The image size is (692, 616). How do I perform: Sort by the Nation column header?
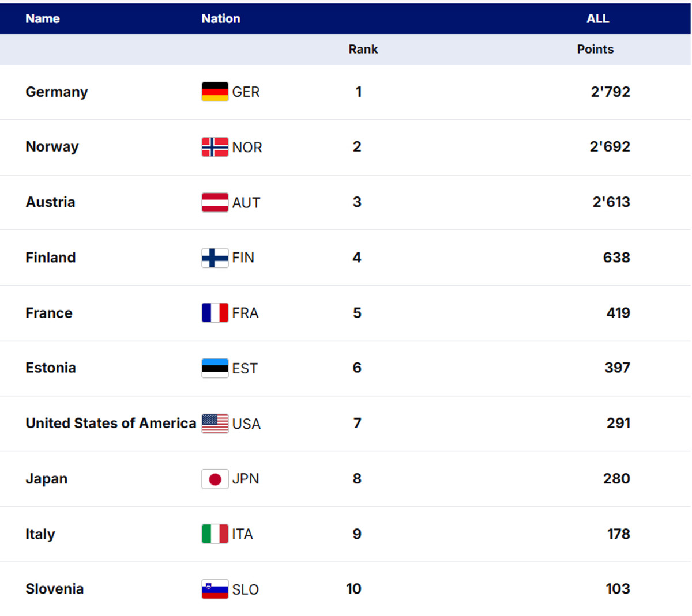tap(221, 18)
